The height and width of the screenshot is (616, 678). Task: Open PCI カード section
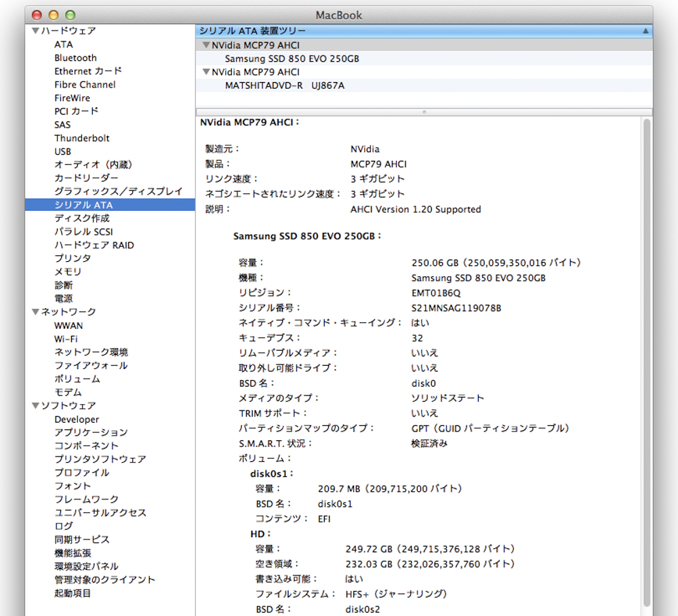(77, 111)
